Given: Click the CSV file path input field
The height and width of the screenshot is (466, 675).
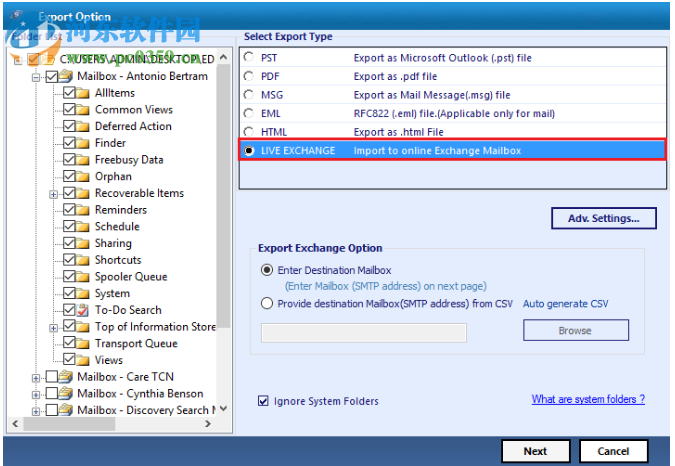Looking at the screenshot, I should [x=364, y=333].
